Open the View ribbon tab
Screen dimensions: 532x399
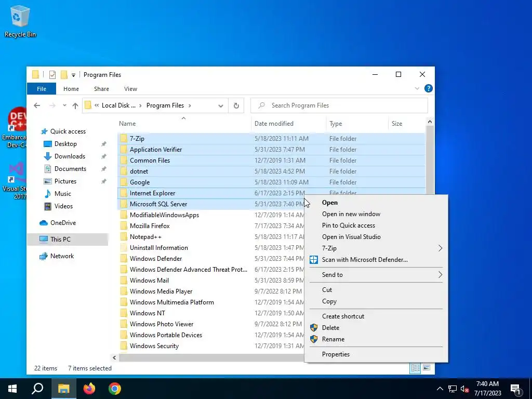coord(130,89)
